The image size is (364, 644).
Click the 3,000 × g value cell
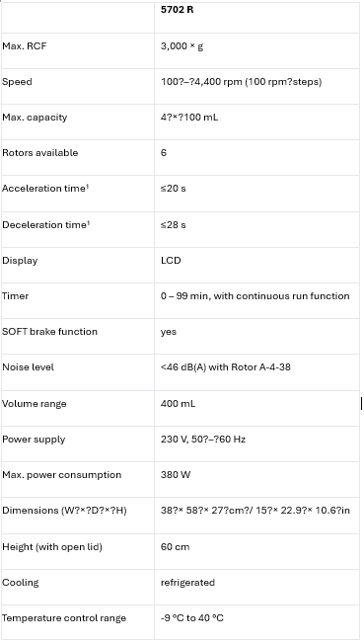[256, 51]
